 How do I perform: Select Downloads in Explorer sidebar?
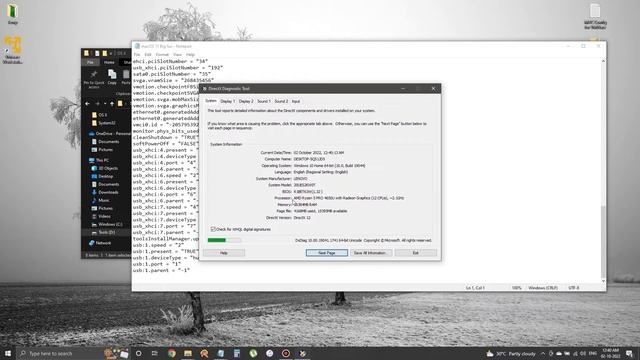tap(105, 192)
